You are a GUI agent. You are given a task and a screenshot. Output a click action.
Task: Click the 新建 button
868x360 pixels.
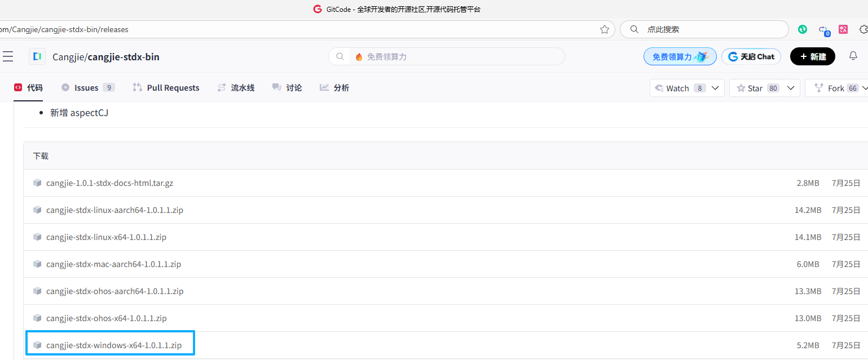(813, 56)
